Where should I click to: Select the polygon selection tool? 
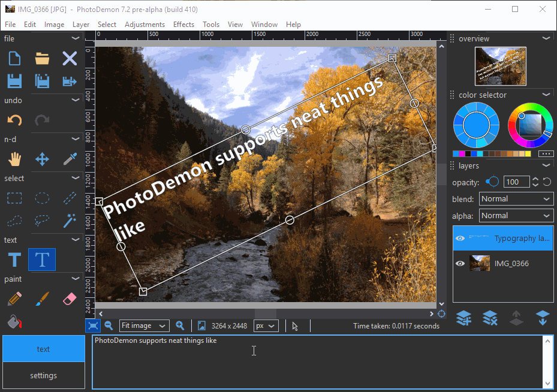click(14, 221)
